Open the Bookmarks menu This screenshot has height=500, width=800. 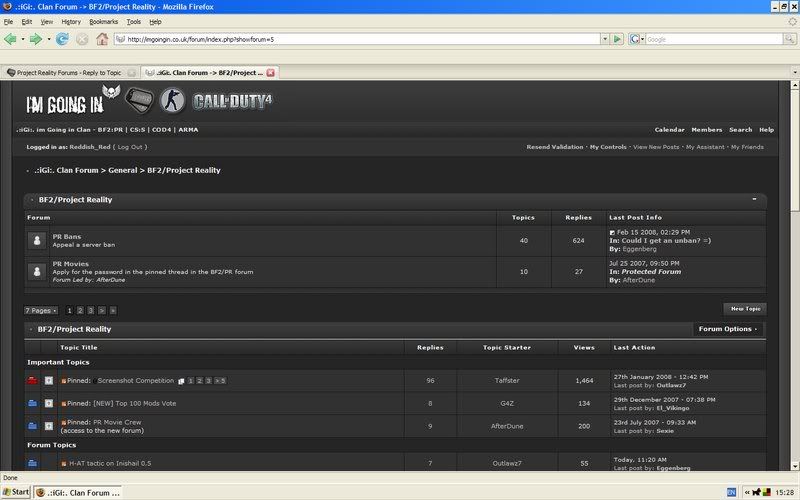pos(103,21)
